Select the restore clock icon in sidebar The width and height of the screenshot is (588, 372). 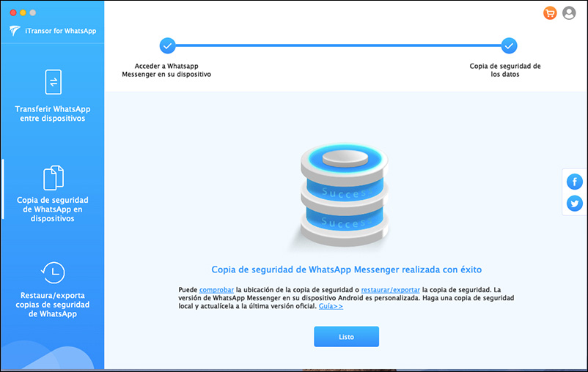pyautogui.click(x=53, y=272)
